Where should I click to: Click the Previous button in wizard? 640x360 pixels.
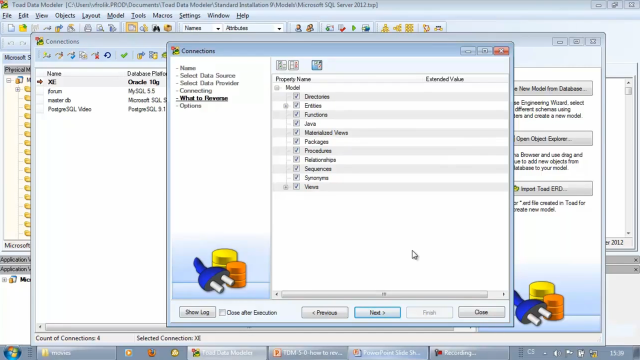point(324,312)
